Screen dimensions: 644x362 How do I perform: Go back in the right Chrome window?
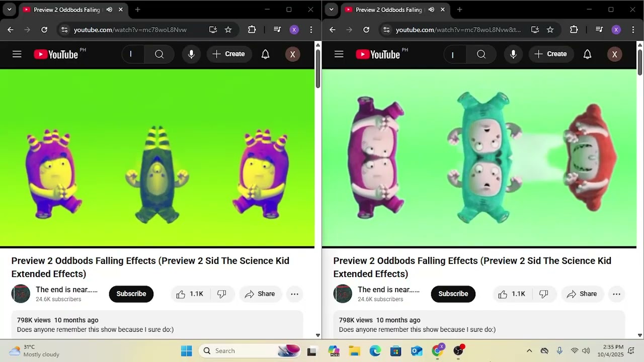[332, 30]
